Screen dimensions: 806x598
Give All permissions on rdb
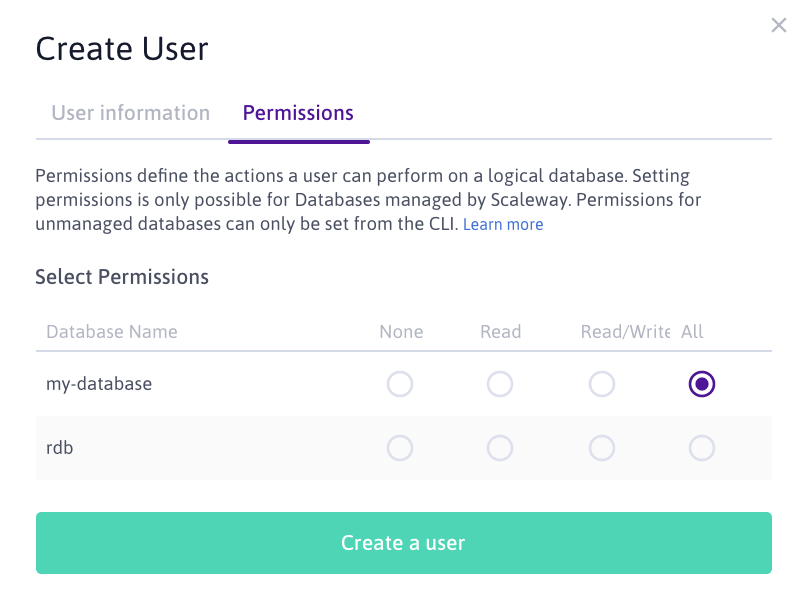[702, 448]
